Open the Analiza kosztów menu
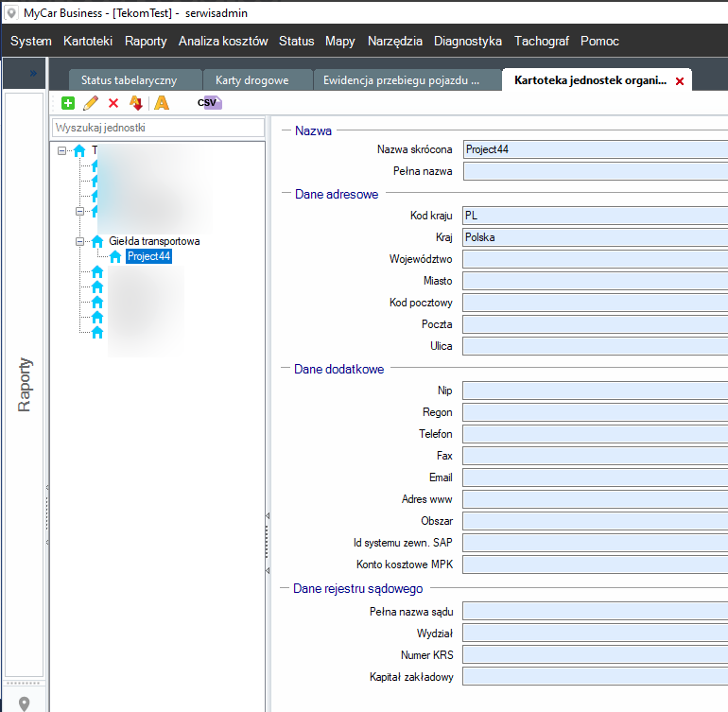This screenshot has height=712, width=728. pos(223,41)
